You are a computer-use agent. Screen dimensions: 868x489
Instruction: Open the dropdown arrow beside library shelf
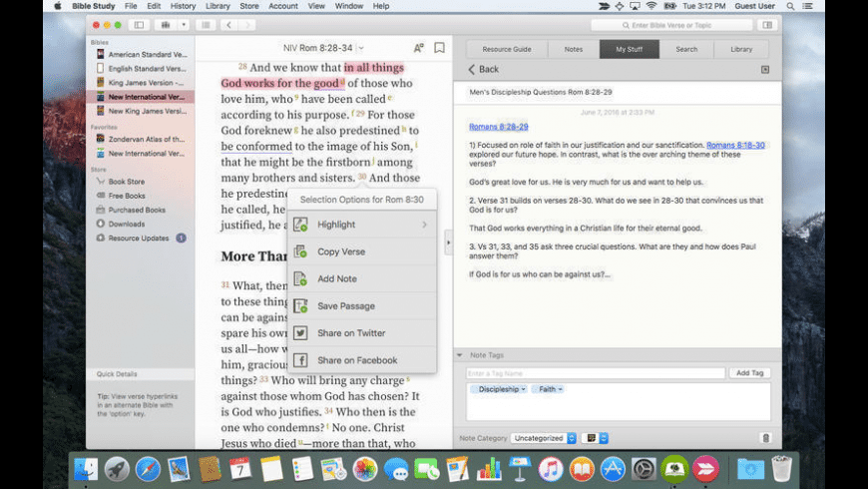[184, 25]
